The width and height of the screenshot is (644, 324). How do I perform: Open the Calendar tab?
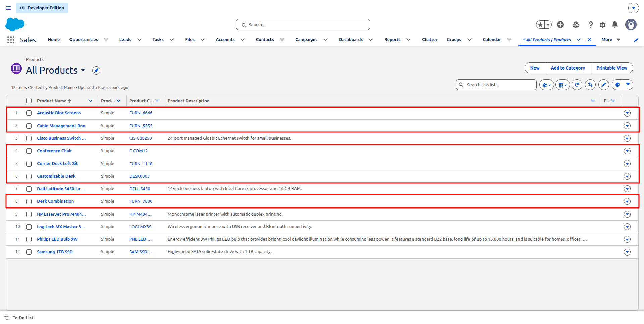click(492, 40)
